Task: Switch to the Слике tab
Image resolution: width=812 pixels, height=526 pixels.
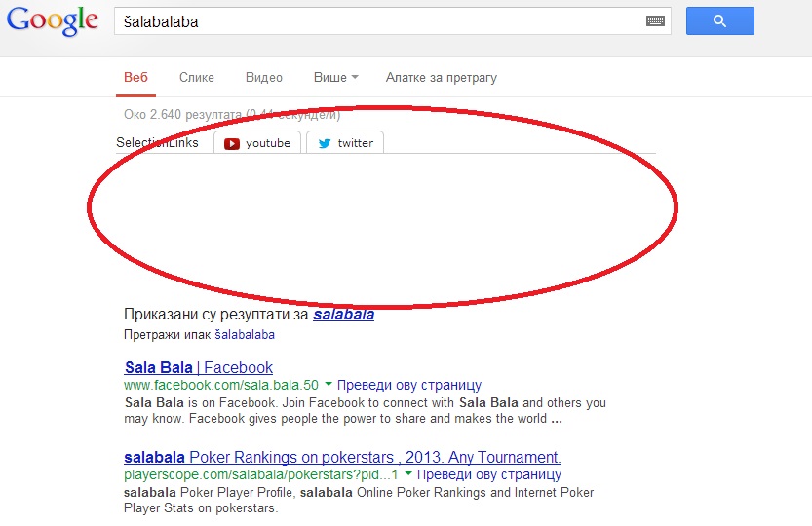Action: pos(196,78)
